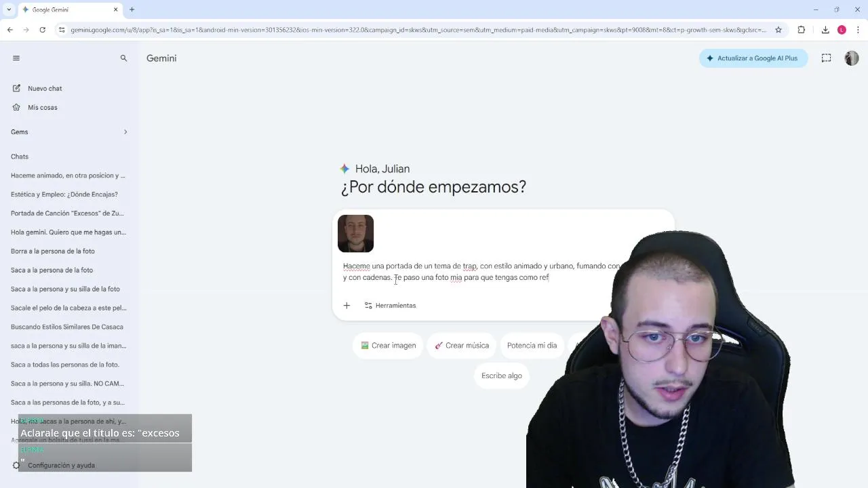The height and width of the screenshot is (488, 868).
Task: Click the Configuración y ayuda gear icon
Action: pyautogui.click(x=16, y=466)
